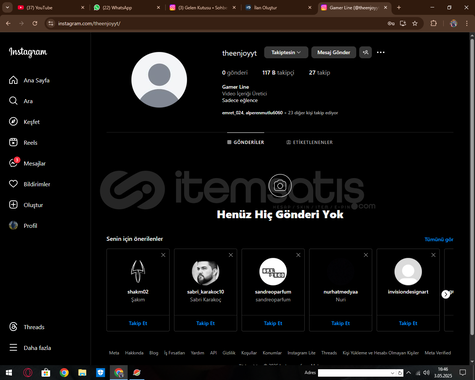Go to Profil in sidebar
Screen dimensions: 475x380
[x=23, y=226]
